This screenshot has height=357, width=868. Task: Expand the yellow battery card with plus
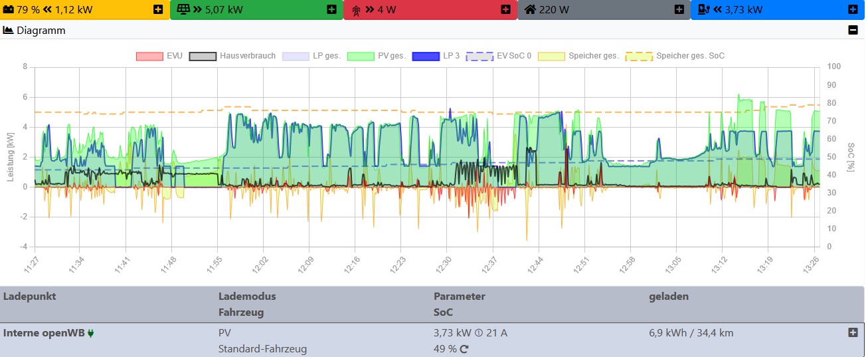pos(157,9)
